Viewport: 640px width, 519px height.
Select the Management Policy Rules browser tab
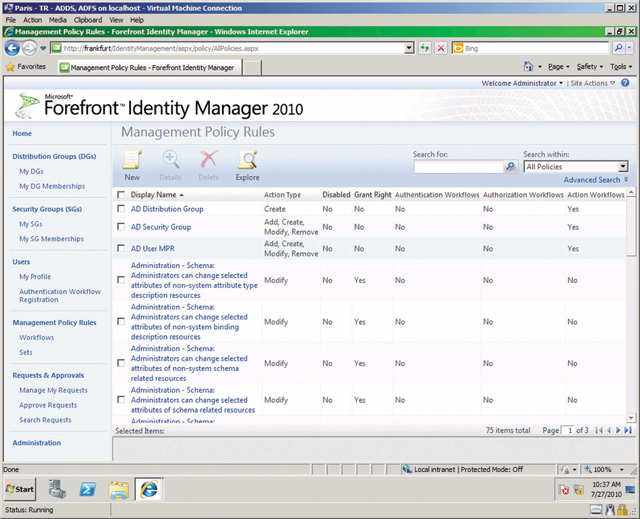[x=150, y=68]
